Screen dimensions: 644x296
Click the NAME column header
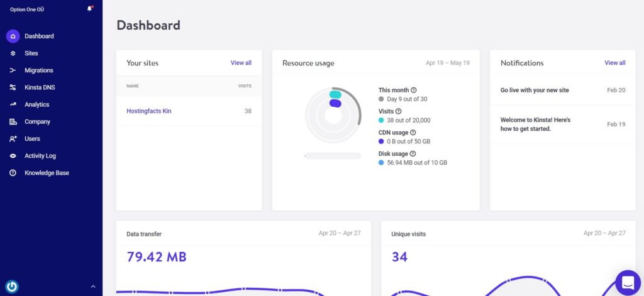(x=133, y=86)
